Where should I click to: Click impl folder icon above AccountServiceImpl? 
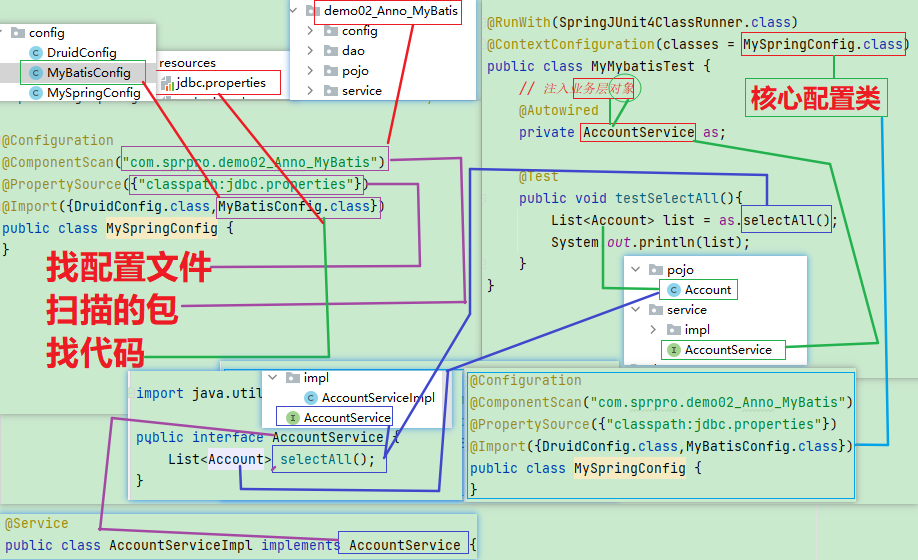click(x=293, y=378)
